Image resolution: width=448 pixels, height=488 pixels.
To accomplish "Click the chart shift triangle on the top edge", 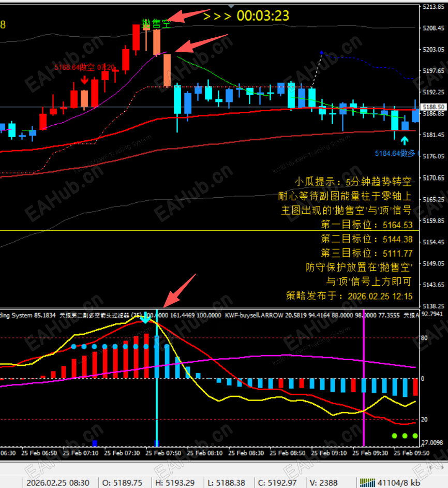I will click(231, 6).
